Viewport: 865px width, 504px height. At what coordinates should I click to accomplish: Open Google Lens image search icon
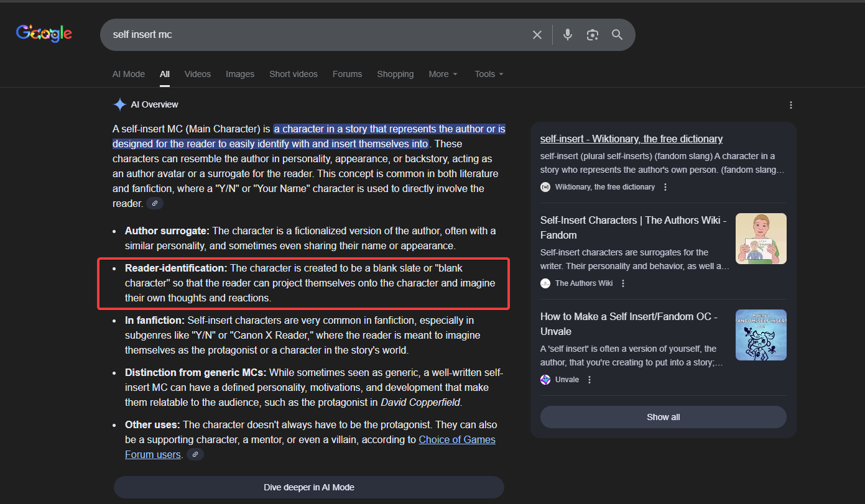[593, 35]
